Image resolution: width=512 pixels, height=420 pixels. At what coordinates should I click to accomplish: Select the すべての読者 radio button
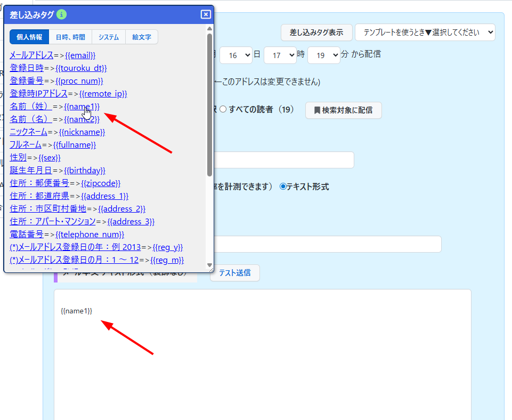point(223,109)
